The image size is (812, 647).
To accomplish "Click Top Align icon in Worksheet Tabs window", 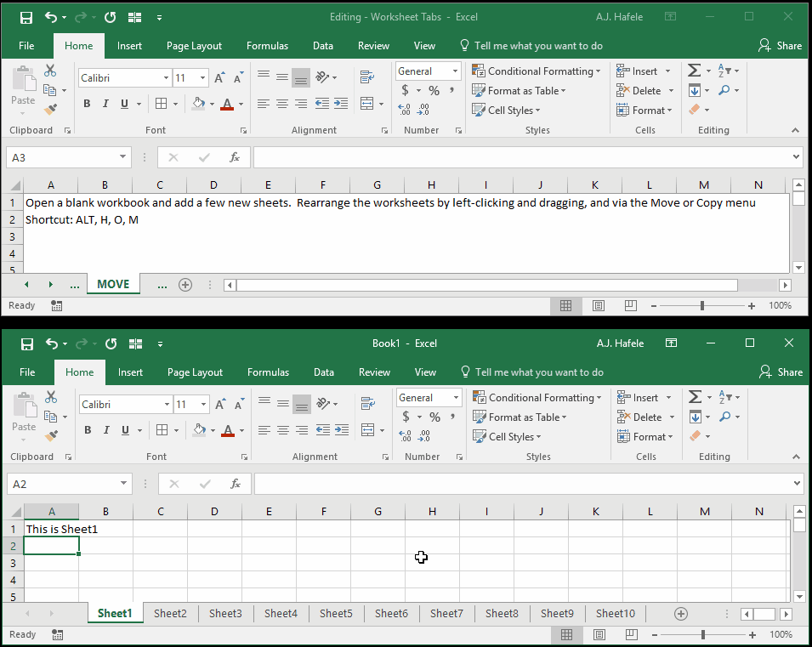I will tap(264, 75).
